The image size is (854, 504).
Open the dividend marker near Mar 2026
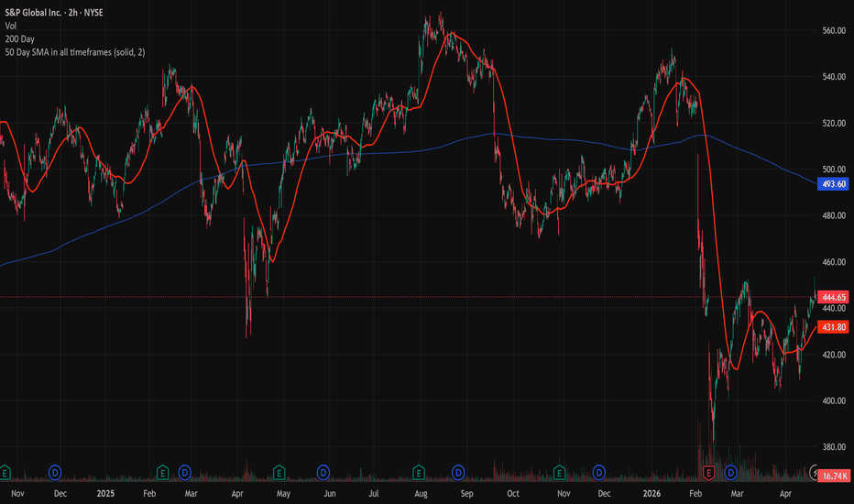[730, 472]
